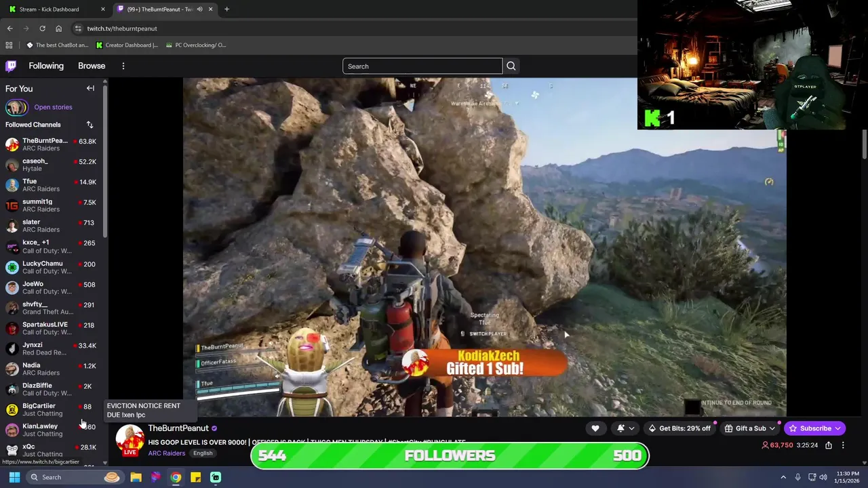Click TheBurntPeanut channel avatar with LIVE badge

click(x=130, y=439)
